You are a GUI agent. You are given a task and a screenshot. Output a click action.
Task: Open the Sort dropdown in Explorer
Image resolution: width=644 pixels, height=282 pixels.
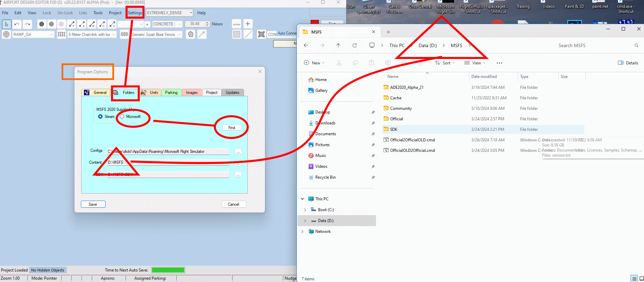coord(445,63)
